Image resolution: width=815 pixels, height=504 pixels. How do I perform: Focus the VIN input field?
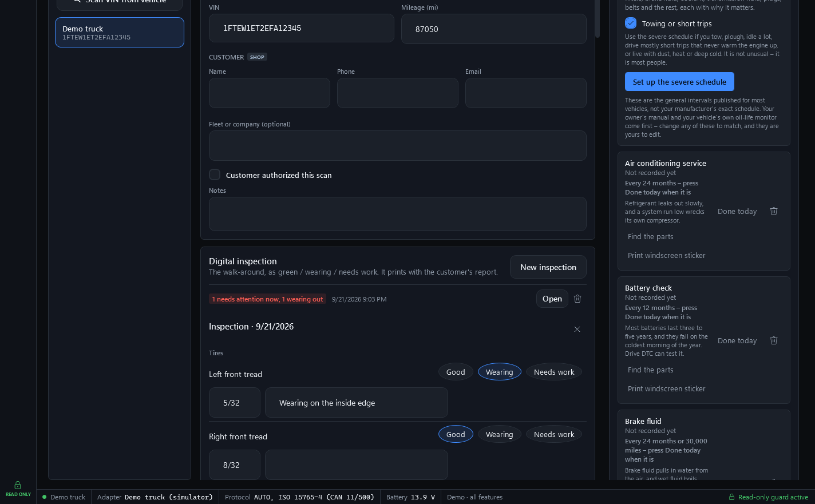point(302,28)
